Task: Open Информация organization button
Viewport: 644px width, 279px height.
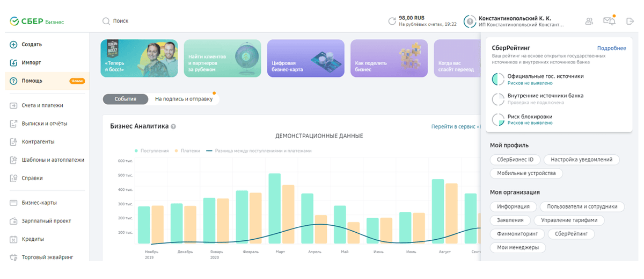Action: click(x=513, y=206)
